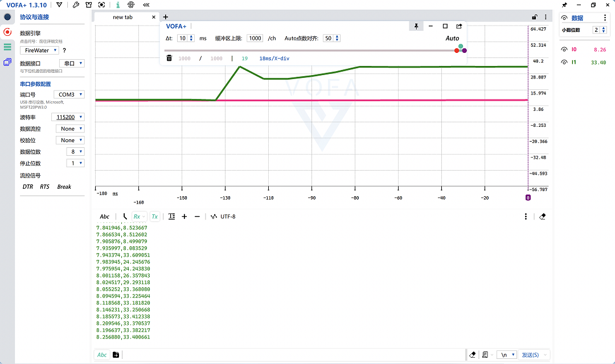Screen dimensions: 615x364
Task: Click the screenshot capture icon in title bar
Action: click(101, 5)
